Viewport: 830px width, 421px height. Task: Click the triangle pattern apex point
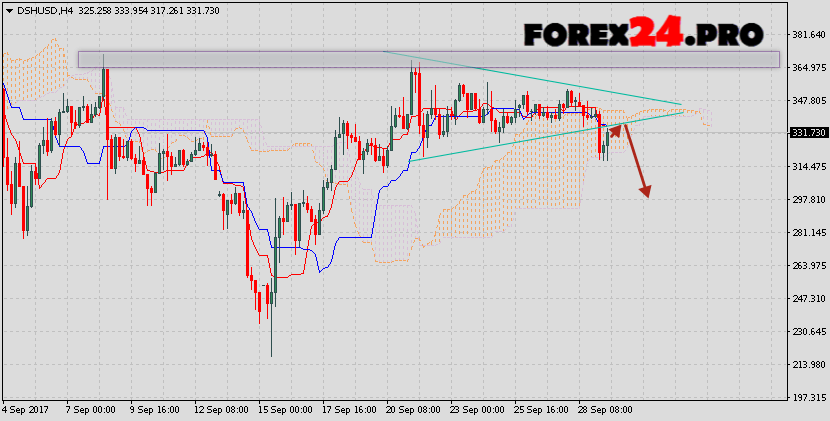[x=684, y=108]
